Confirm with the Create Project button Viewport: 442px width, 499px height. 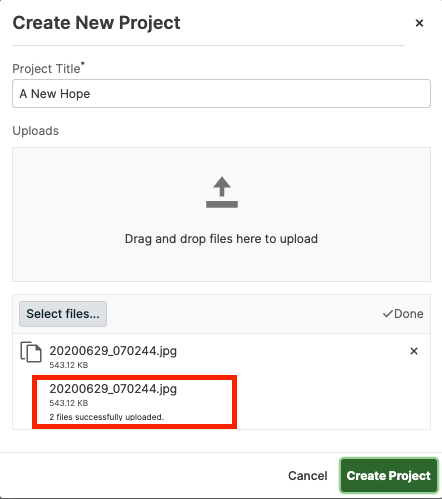[388, 476]
